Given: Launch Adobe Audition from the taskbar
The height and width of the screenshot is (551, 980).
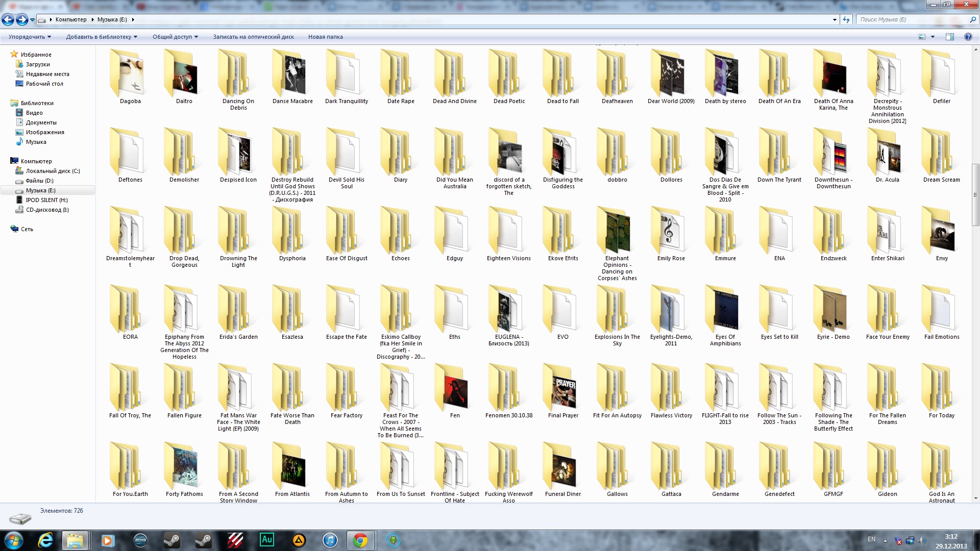Looking at the screenshot, I should [x=267, y=540].
